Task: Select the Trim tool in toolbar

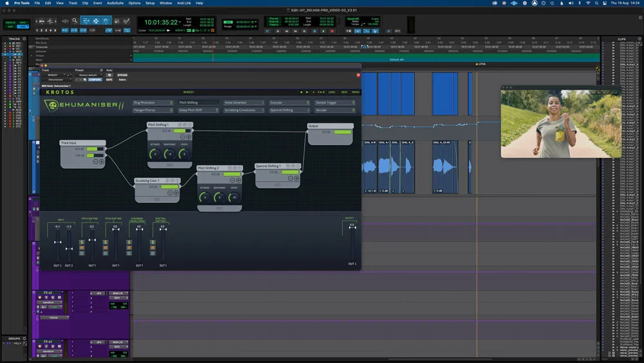Action: [x=86, y=21]
